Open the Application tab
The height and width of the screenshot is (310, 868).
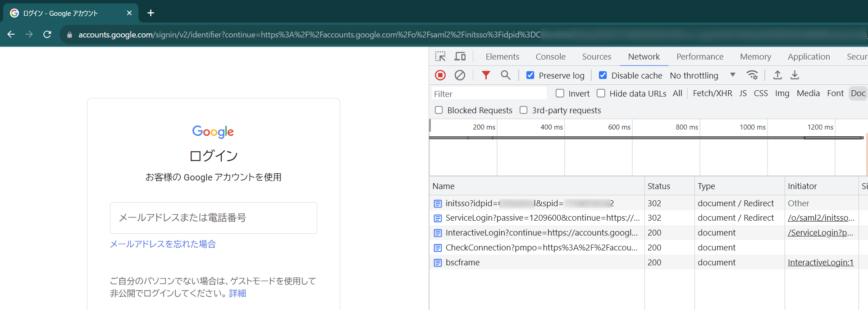[809, 56]
